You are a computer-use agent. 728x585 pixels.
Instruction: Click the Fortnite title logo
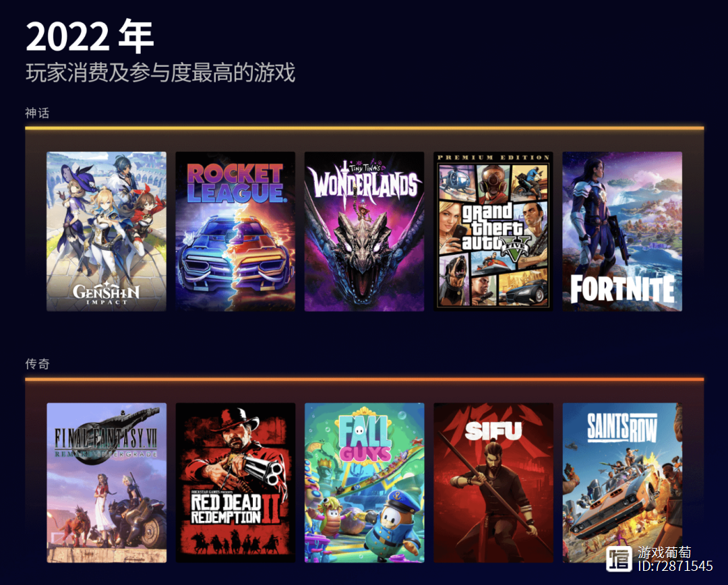pos(623,288)
